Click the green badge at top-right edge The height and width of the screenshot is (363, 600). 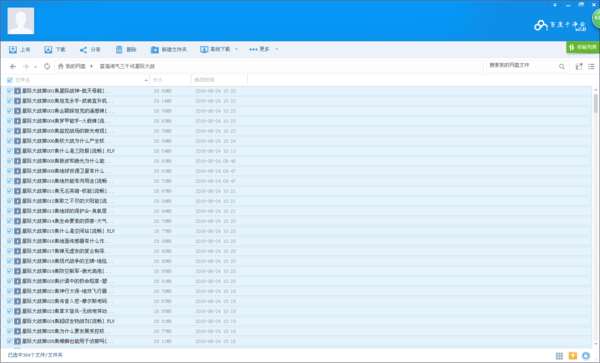[596, 18]
